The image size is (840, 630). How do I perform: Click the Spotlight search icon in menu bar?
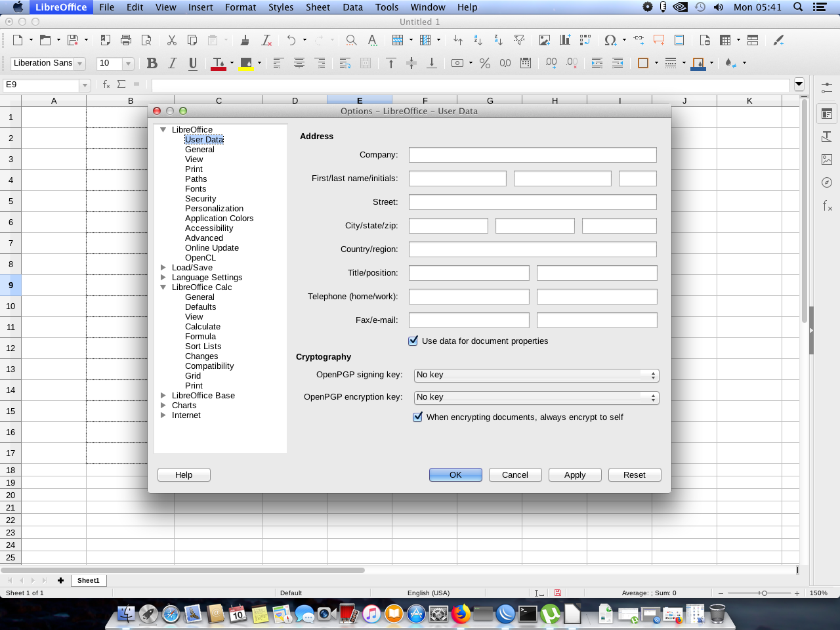[x=798, y=7]
